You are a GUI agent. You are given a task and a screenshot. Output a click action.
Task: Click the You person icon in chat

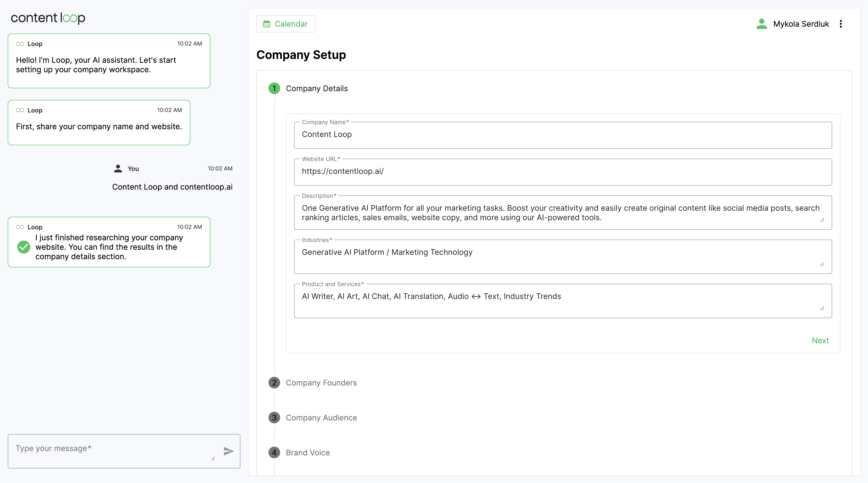(118, 169)
